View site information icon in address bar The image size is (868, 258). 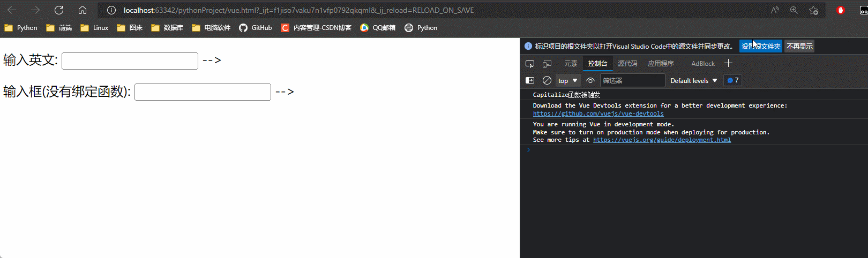[111, 10]
